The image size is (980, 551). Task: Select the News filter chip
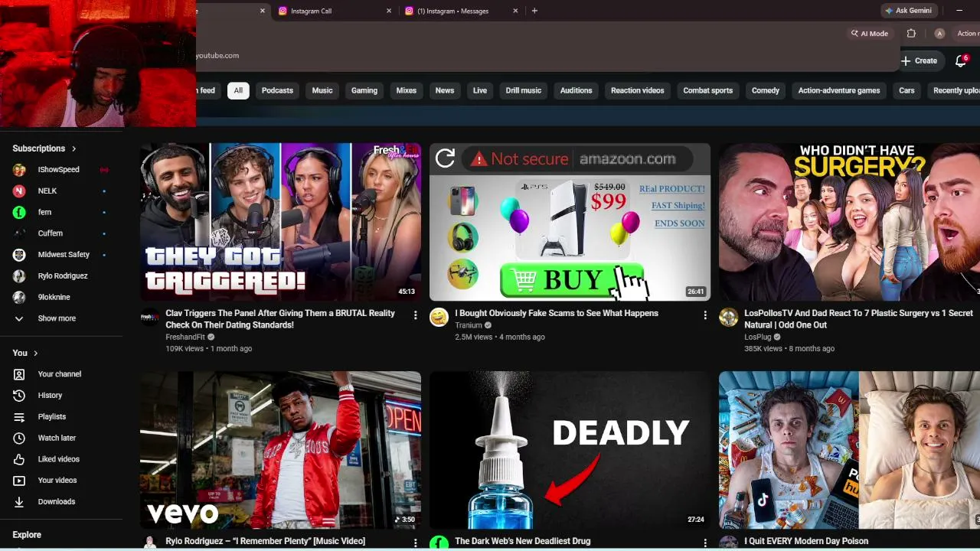point(445,90)
